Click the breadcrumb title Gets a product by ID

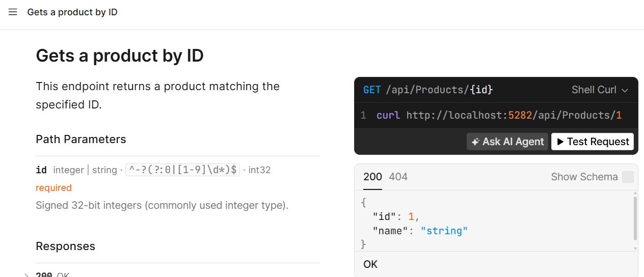click(x=72, y=12)
